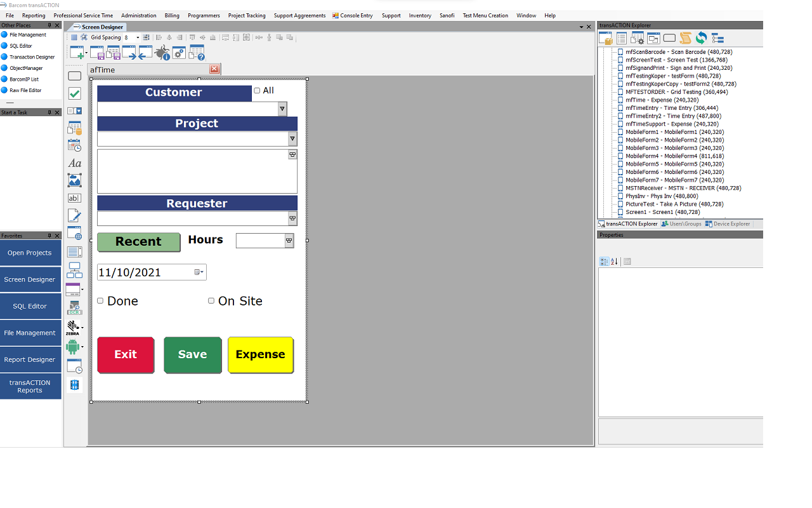The height and width of the screenshot is (508, 812).
Task: Click the show grid icon
Action: [74, 37]
